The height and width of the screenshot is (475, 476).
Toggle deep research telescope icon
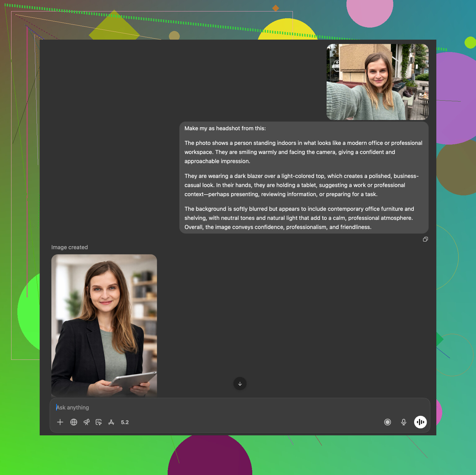tap(86, 422)
